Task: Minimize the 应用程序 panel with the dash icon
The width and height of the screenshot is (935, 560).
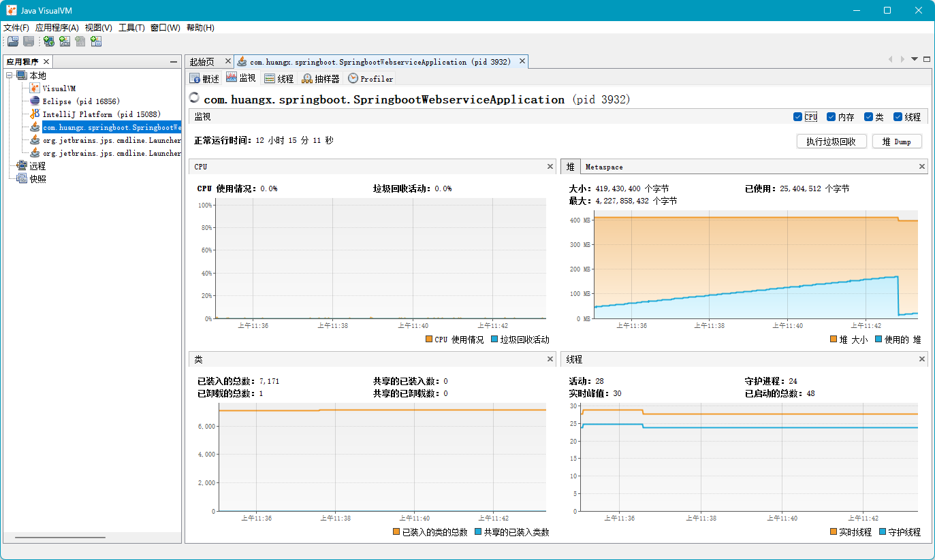Action: tap(174, 62)
